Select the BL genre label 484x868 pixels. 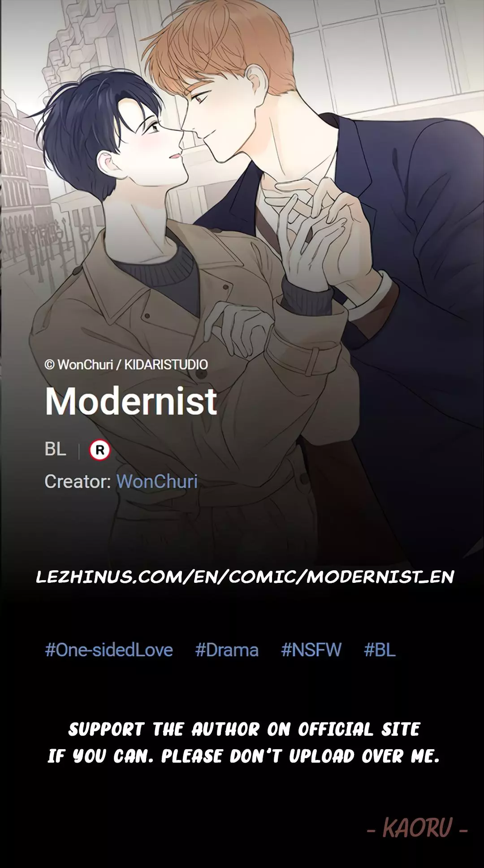55,449
